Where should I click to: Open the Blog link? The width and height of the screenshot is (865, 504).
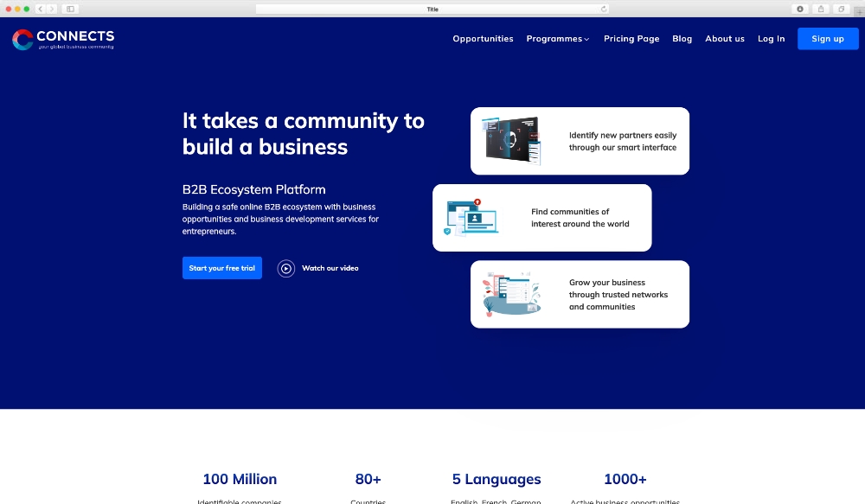(x=682, y=39)
